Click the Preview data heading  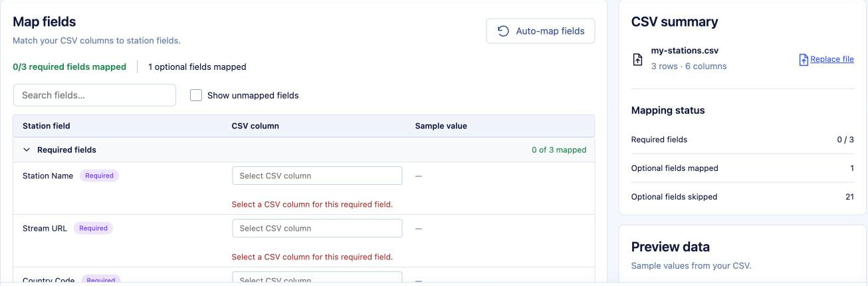point(670,247)
